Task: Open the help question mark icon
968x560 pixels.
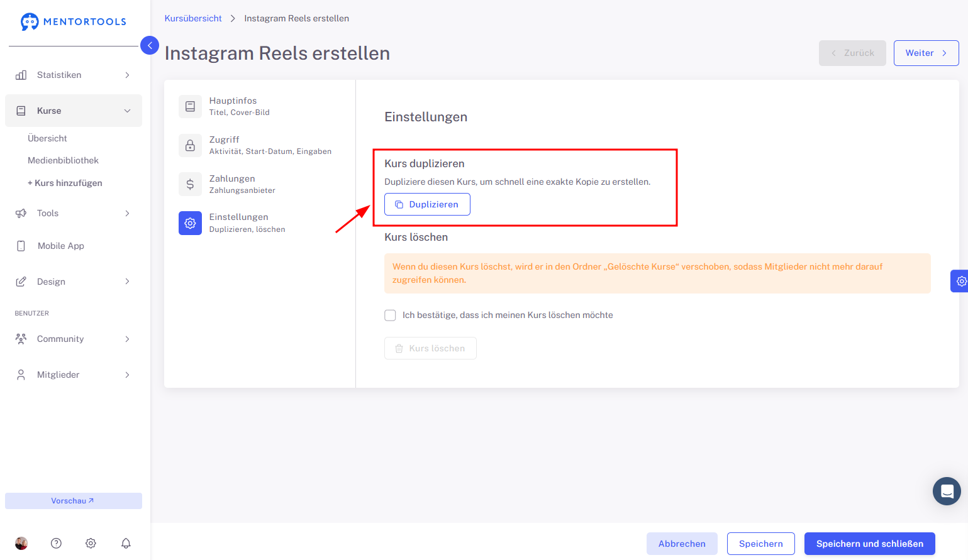Action: coord(56,543)
